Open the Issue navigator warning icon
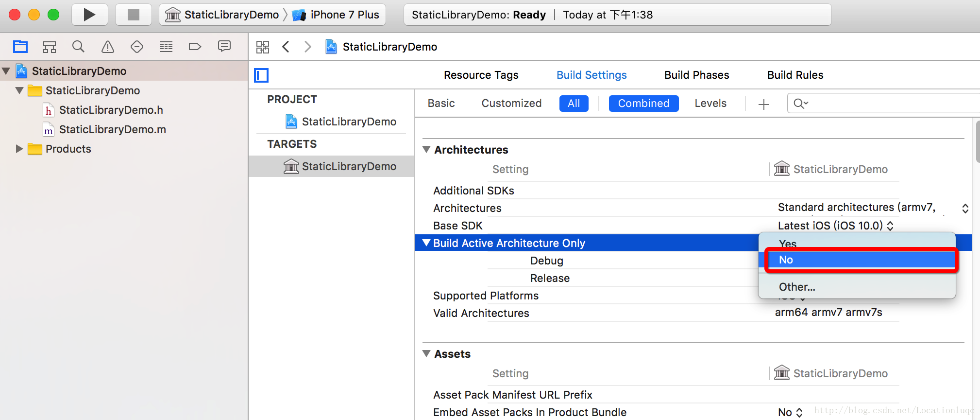Viewport: 980px width, 420px height. [108, 47]
